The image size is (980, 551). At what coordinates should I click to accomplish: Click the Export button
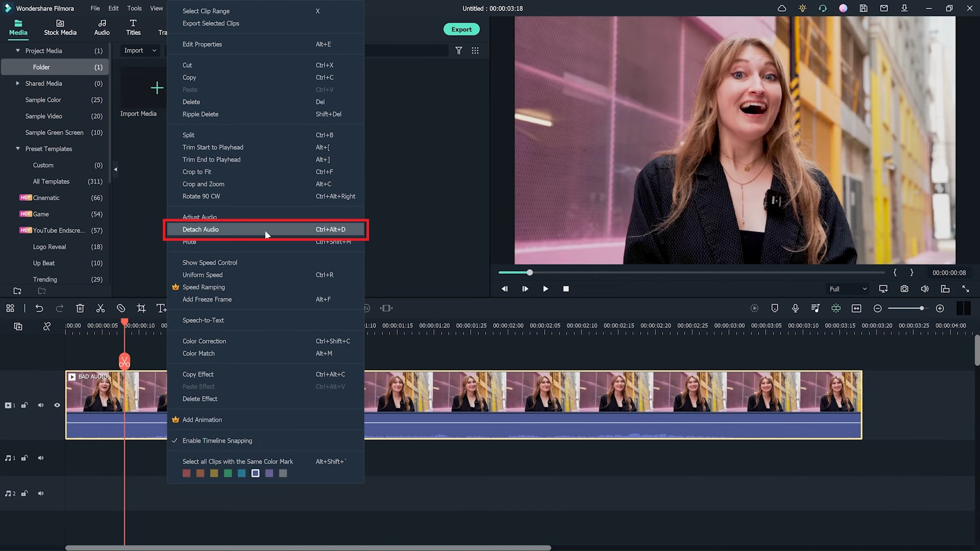tap(462, 29)
